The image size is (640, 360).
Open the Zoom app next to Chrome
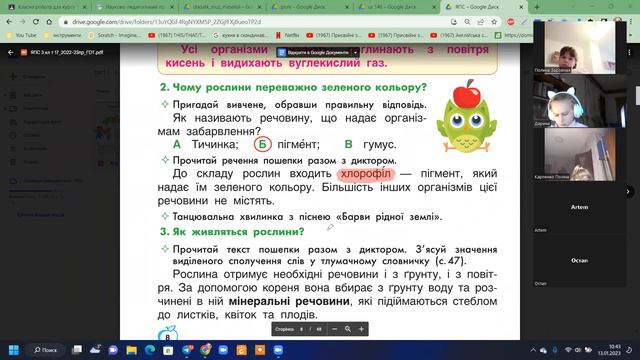(223, 350)
